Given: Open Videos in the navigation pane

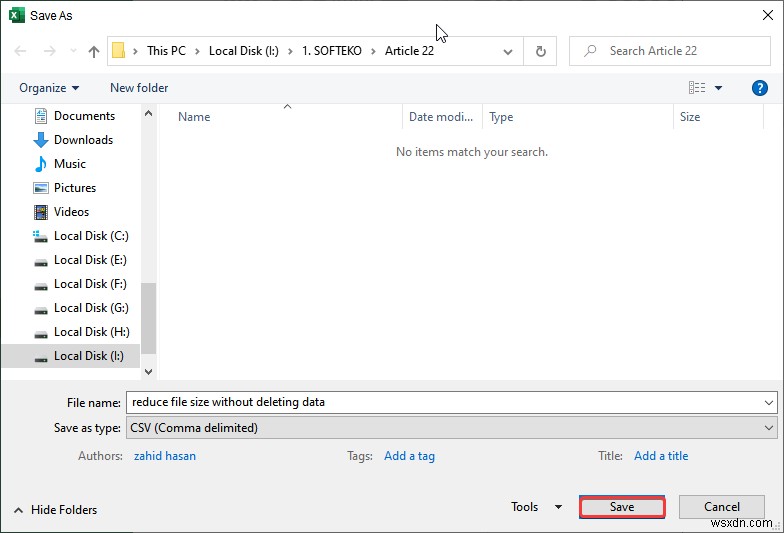Looking at the screenshot, I should click(71, 212).
